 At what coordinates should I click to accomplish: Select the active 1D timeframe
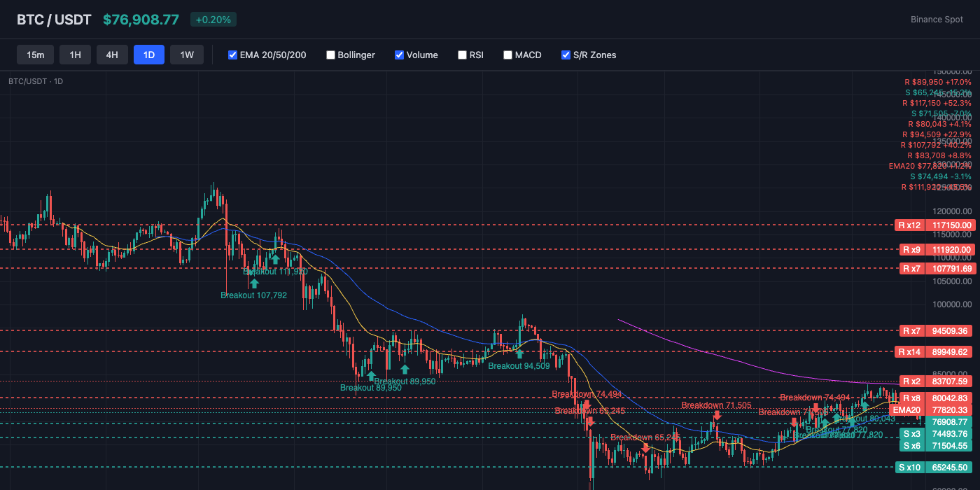point(149,55)
